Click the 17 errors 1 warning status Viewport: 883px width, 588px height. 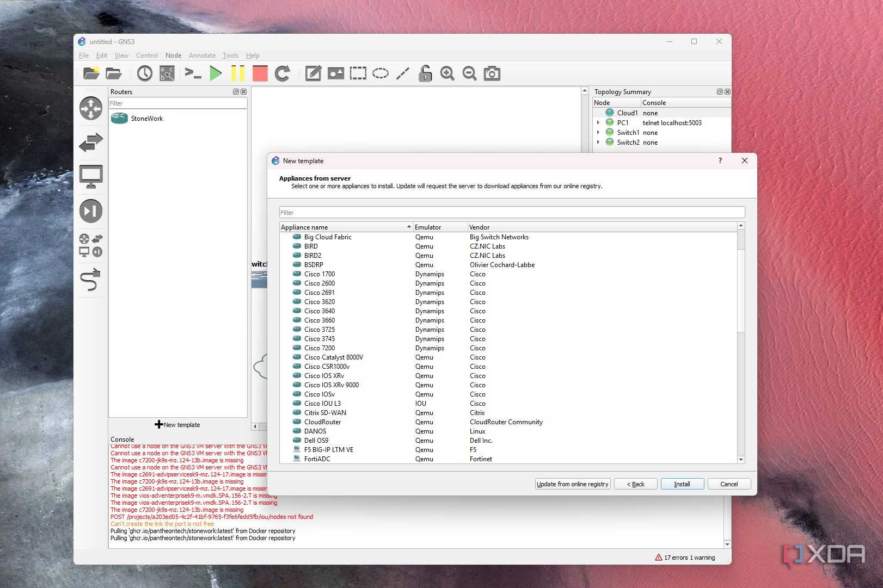685,558
